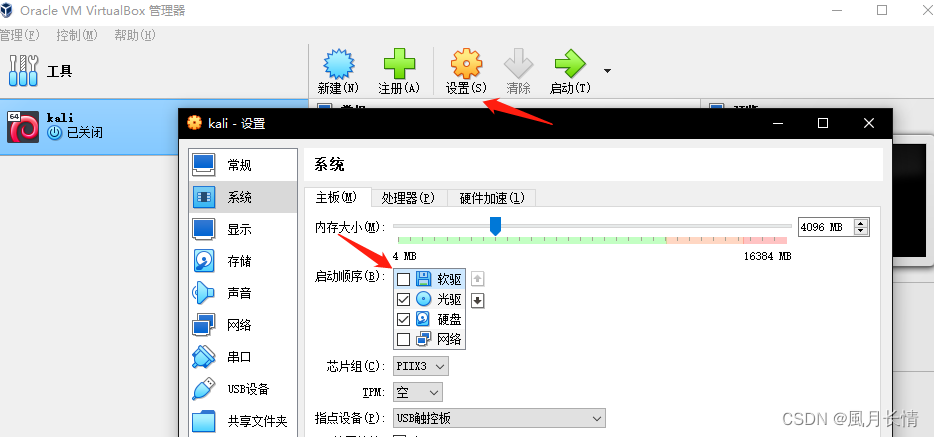Select the 光驱 optical disc icon in boot order
Image resolution: width=934 pixels, height=437 pixels.
[x=424, y=299]
